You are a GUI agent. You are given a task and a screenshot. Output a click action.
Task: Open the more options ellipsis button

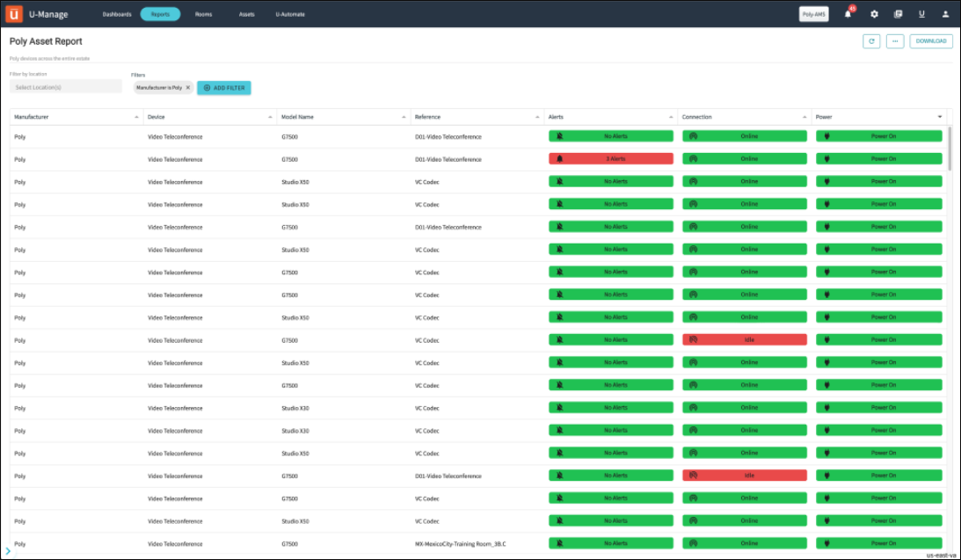point(895,40)
